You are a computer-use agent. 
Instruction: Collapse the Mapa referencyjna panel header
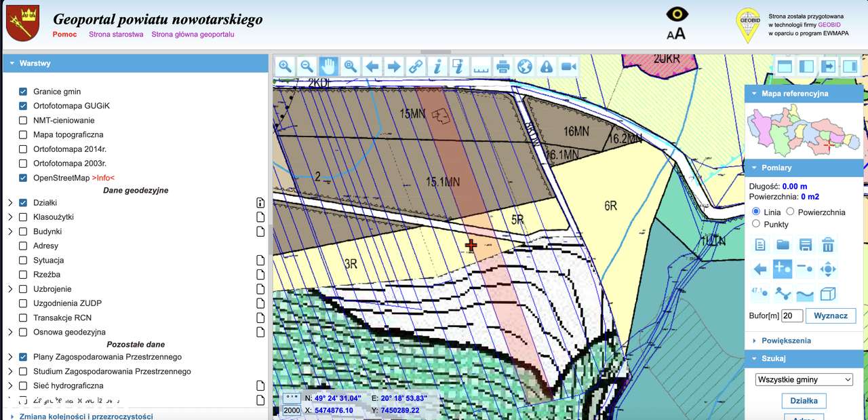(x=804, y=94)
